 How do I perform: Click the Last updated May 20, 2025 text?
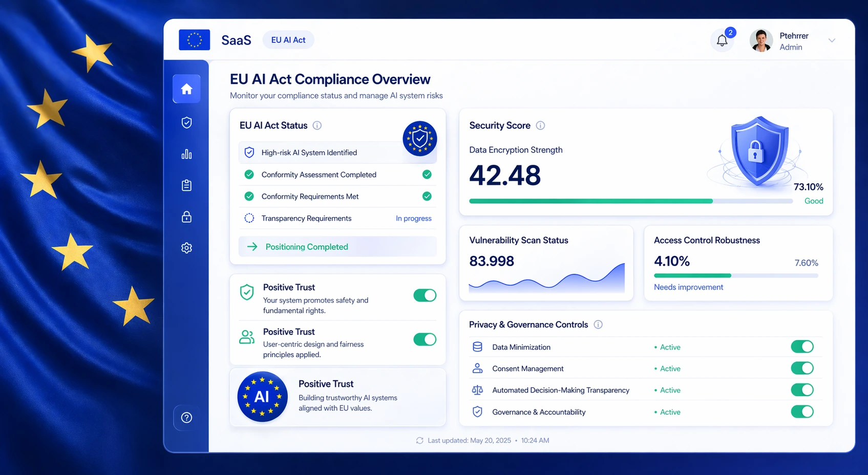[470, 440]
